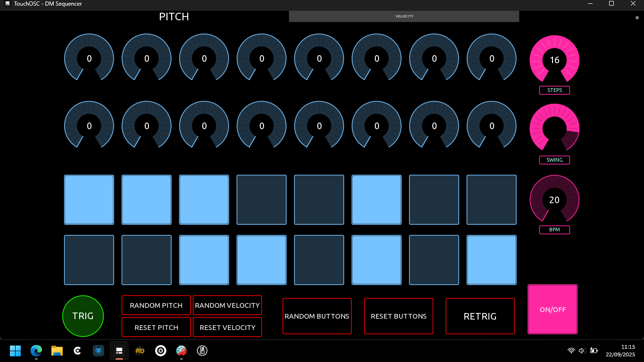Click the BPM knob showing 20
The width and height of the screenshot is (644, 362).
click(554, 200)
